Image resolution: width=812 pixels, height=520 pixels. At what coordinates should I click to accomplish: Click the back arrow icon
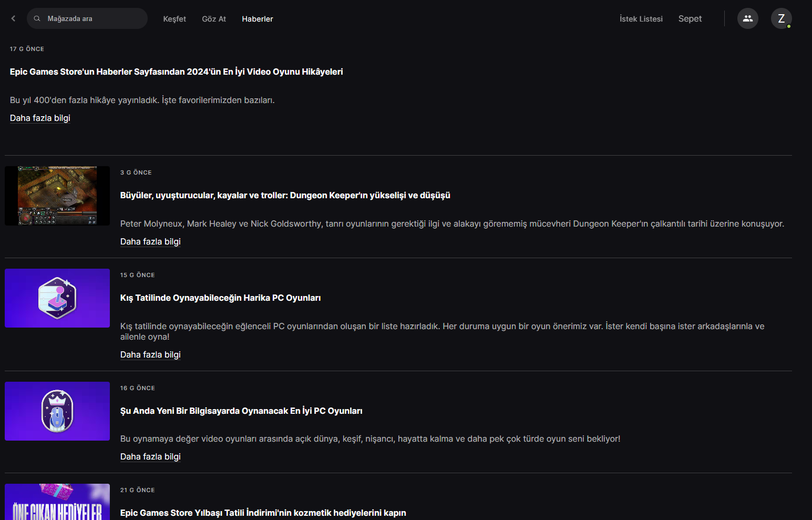[13, 18]
